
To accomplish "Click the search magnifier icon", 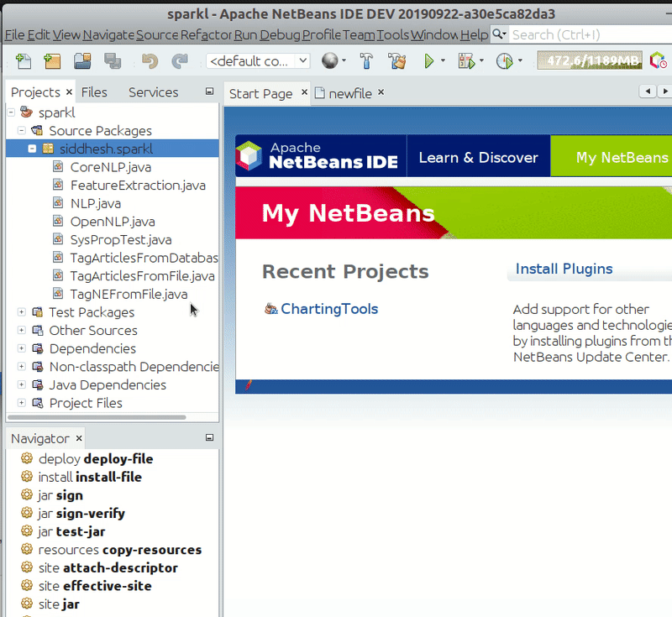I will [x=497, y=34].
